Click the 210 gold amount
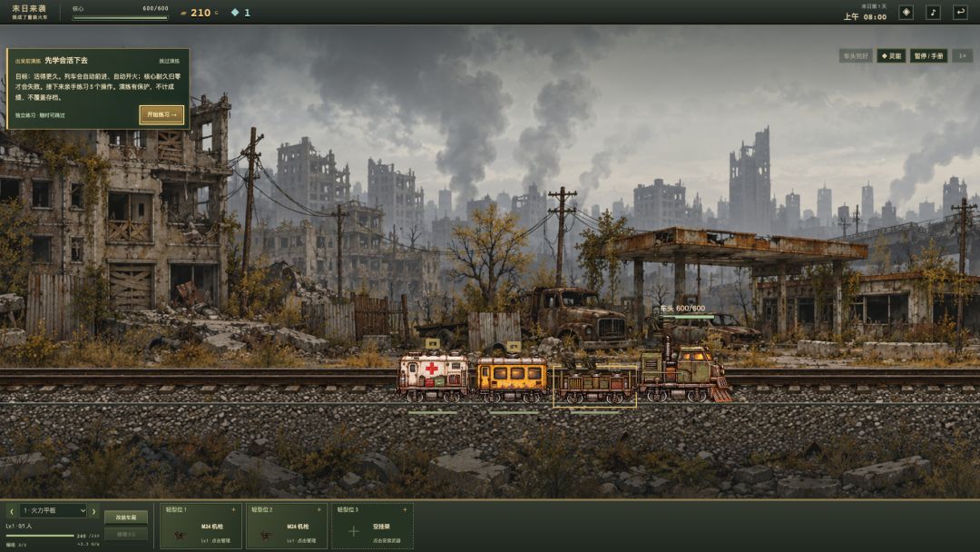This screenshot has width=980, height=552. [x=201, y=13]
